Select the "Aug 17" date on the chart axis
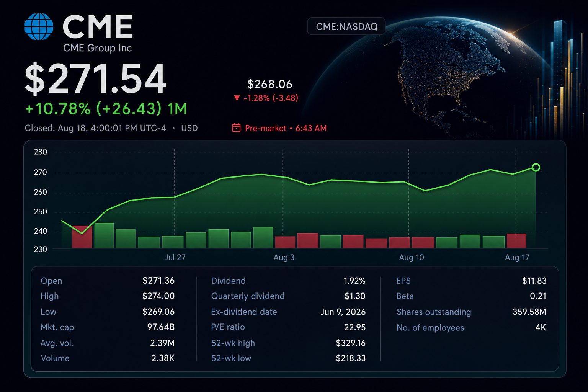The height and width of the screenshot is (392, 588). coord(517,257)
